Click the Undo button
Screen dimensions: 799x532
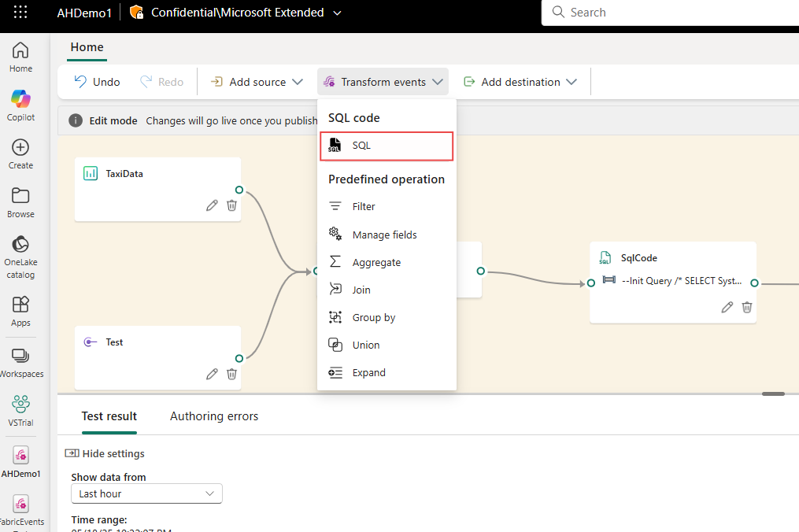[x=97, y=82]
